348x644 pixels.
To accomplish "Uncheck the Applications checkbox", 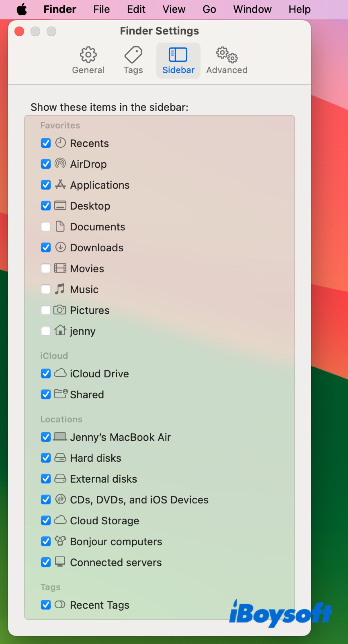I will (x=46, y=185).
